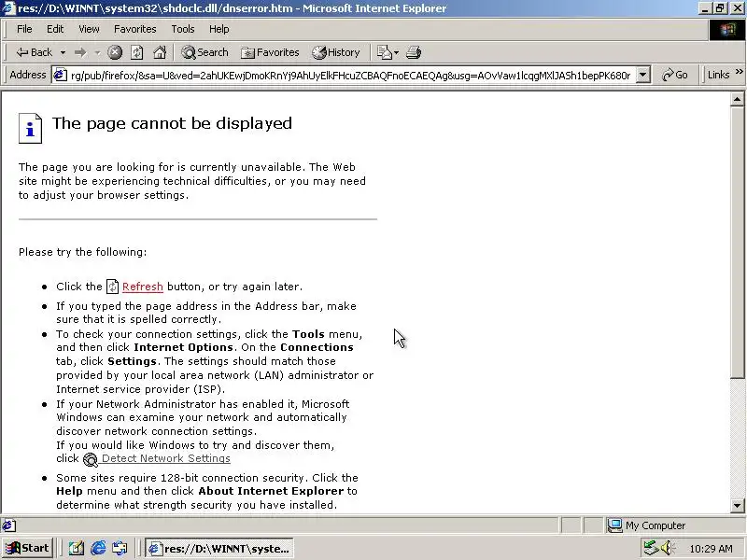
Task: Open the Forward history dropdown arrow
Action: coord(98,52)
